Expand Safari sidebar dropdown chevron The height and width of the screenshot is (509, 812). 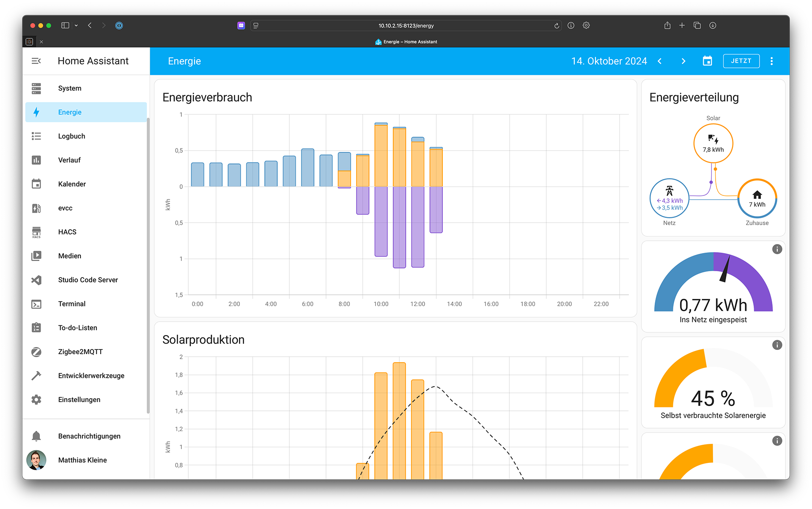point(76,25)
